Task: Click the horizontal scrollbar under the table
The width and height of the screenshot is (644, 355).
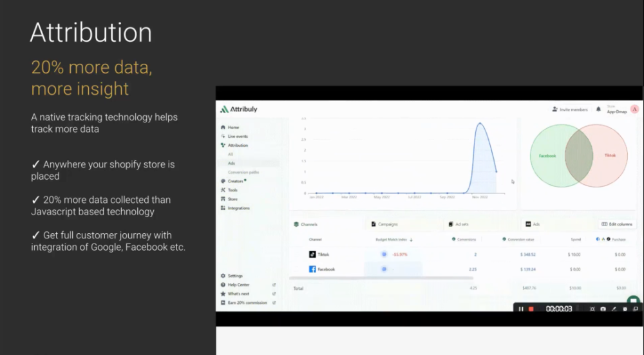Action: pyautogui.click(x=381, y=278)
